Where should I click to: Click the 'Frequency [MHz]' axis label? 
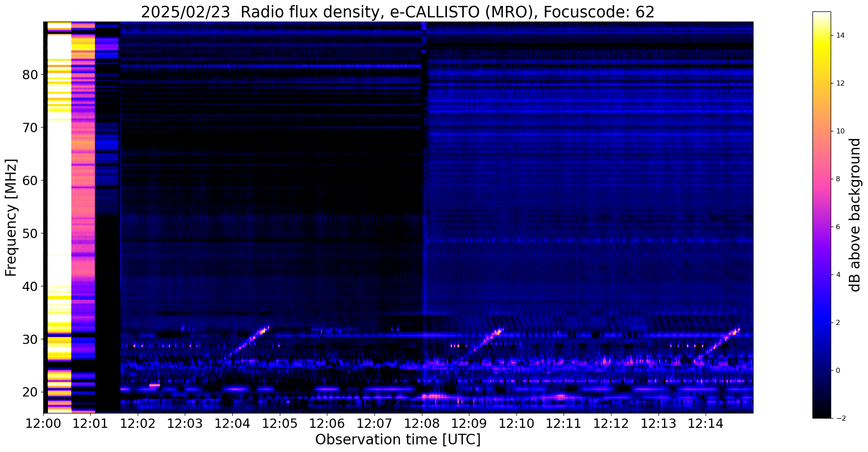11,218
